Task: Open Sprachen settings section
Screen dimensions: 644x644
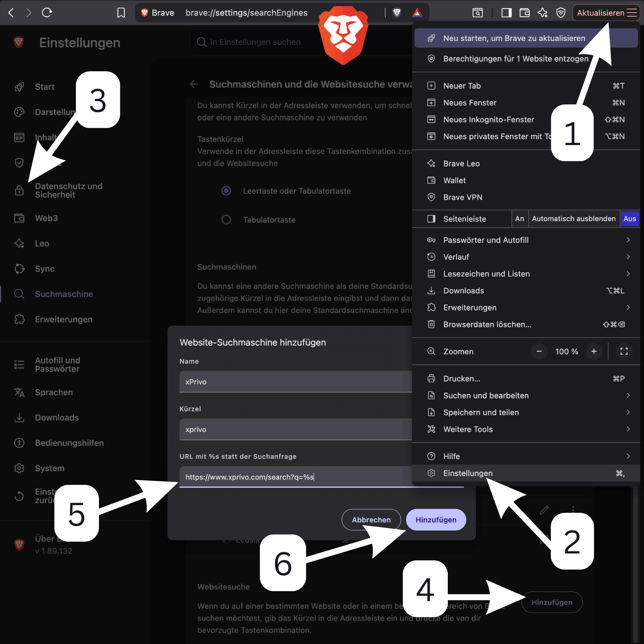Action: point(54,392)
